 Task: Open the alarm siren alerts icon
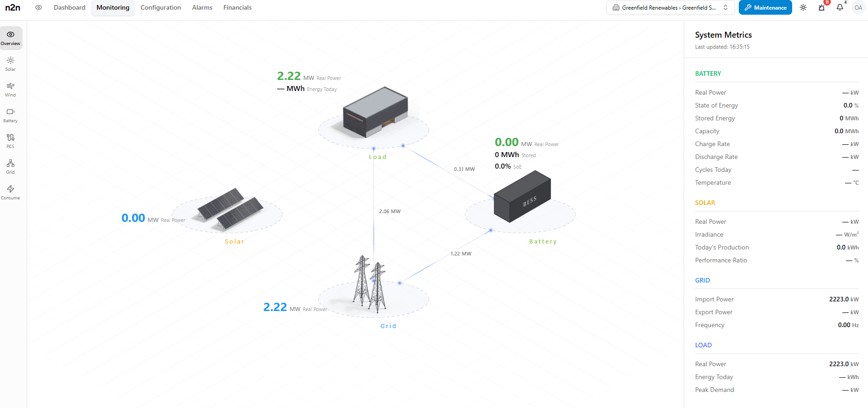pyautogui.click(x=822, y=7)
